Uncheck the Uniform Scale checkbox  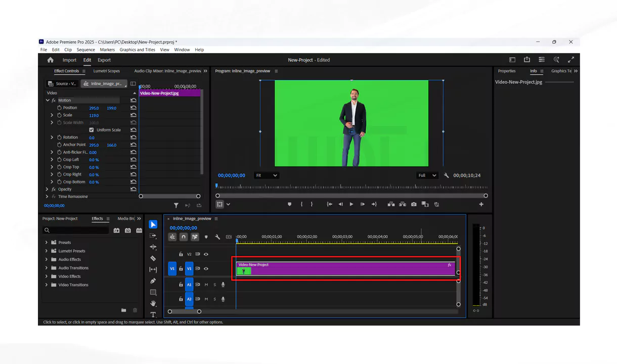click(x=92, y=130)
